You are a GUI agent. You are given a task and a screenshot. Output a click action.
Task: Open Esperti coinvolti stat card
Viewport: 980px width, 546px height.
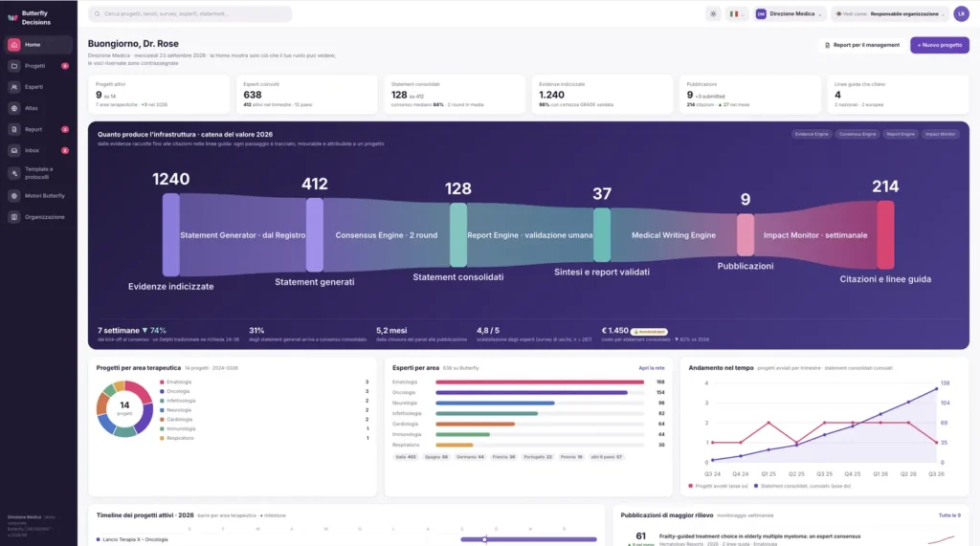[x=307, y=95]
